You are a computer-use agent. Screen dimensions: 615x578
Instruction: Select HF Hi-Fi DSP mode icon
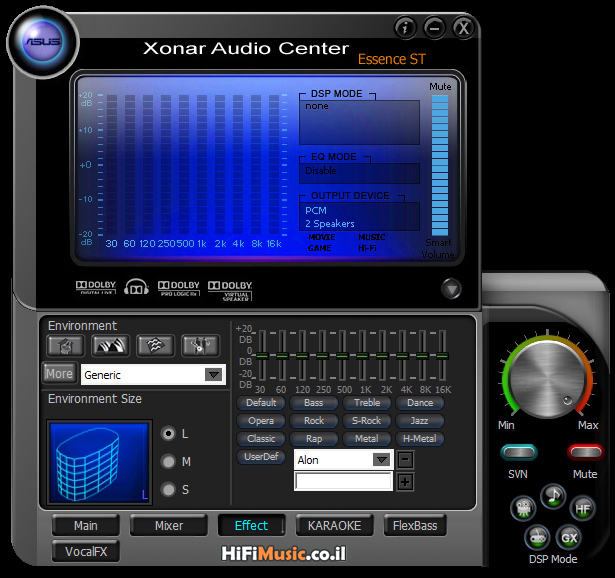coord(583,509)
